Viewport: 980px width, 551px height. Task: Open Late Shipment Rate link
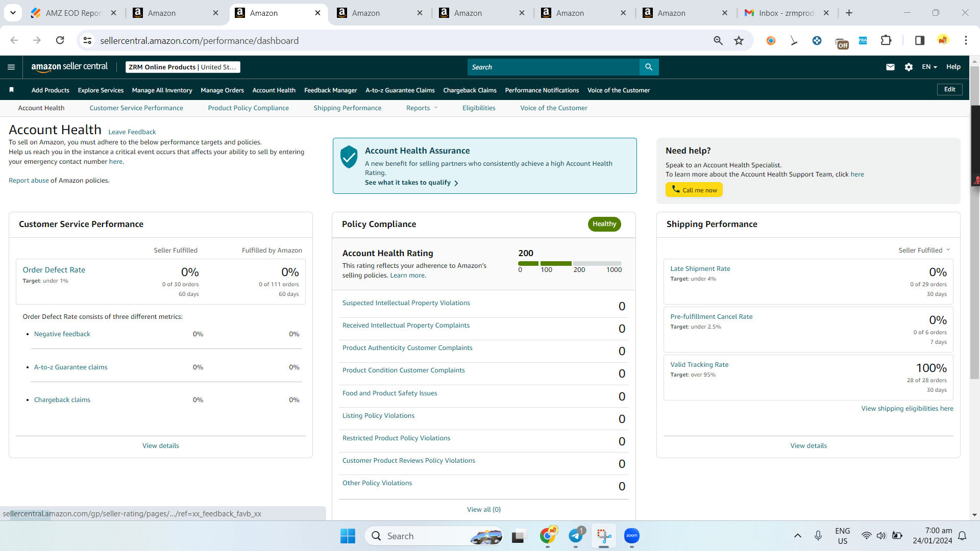tap(700, 268)
